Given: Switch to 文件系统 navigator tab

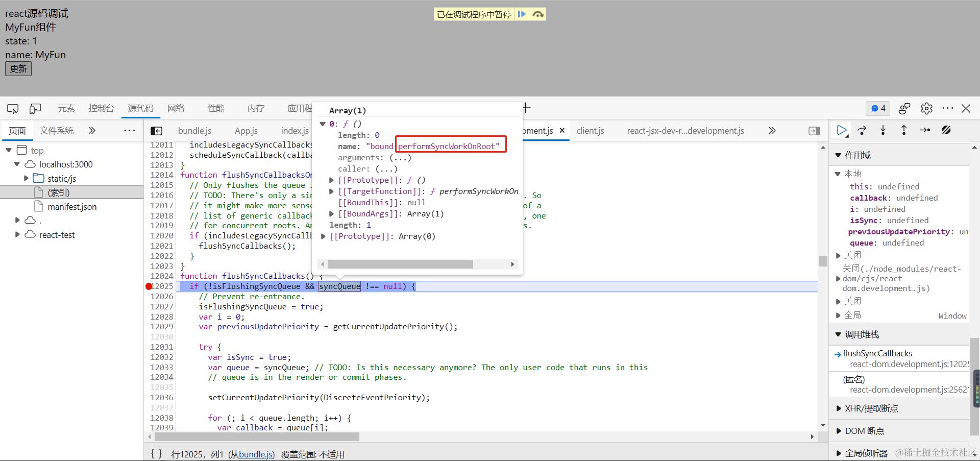Looking at the screenshot, I should 57,131.
